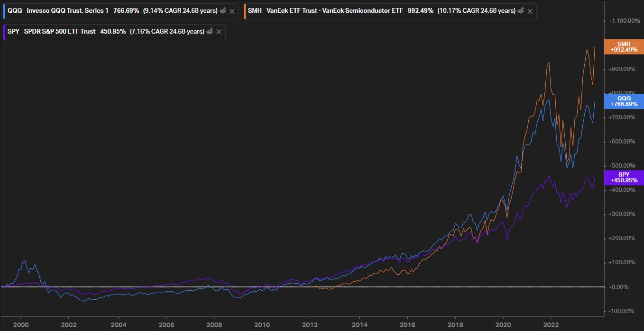644x331 pixels.
Task: Click the VanEck Semiconductor ETF name
Action: (x=334, y=10)
